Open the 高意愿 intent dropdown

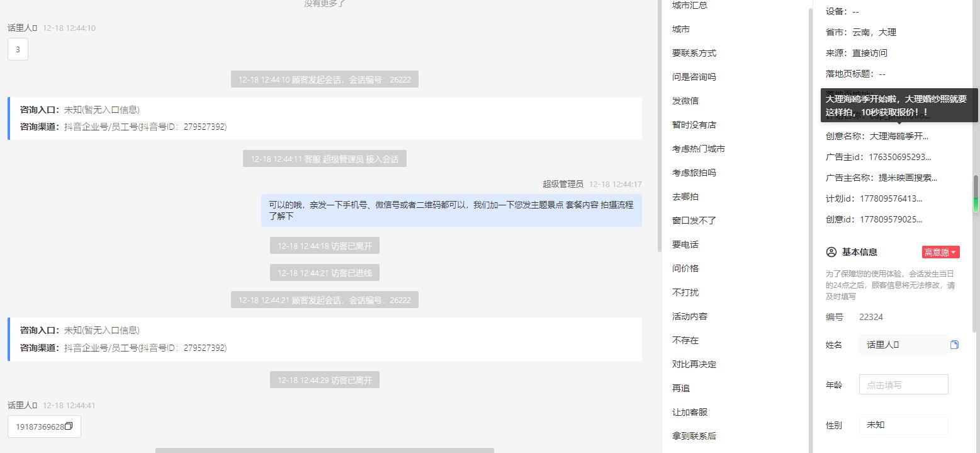[940, 252]
